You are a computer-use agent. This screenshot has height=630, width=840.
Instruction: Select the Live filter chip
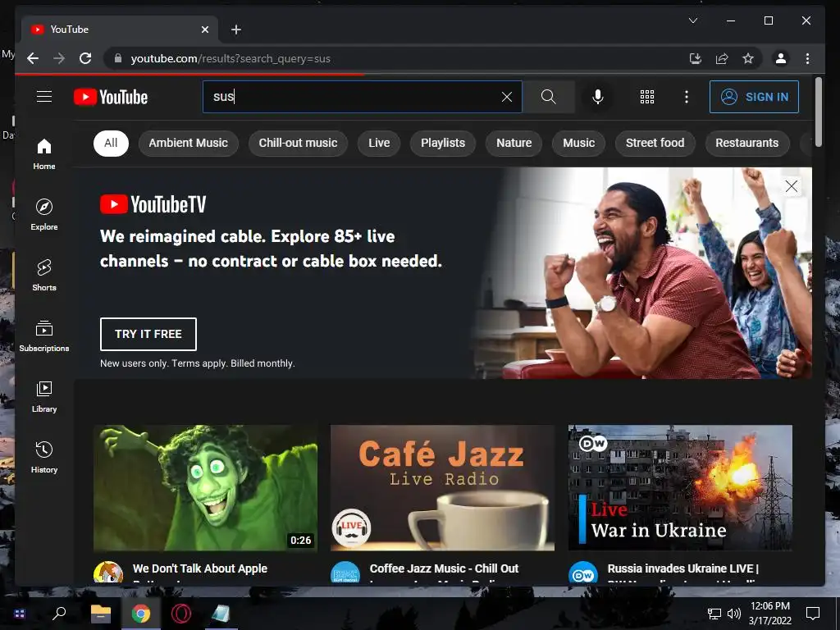coord(379,143)
